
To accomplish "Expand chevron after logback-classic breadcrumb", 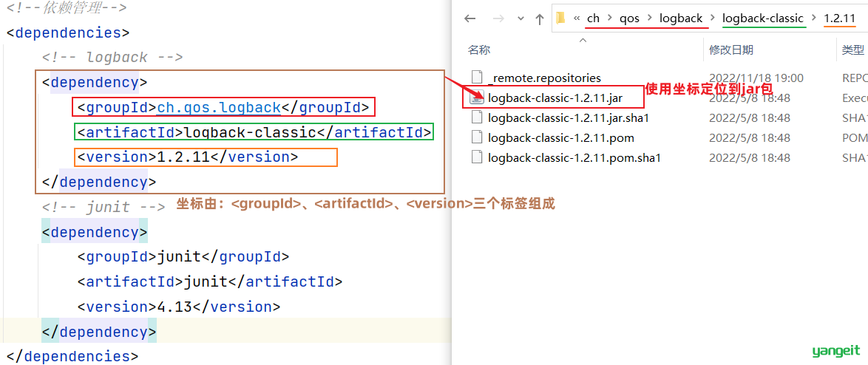I will 813,18.
